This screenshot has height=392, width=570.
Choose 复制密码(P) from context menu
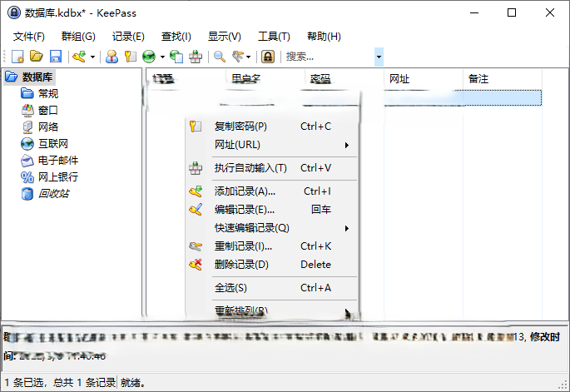(272, 127)
